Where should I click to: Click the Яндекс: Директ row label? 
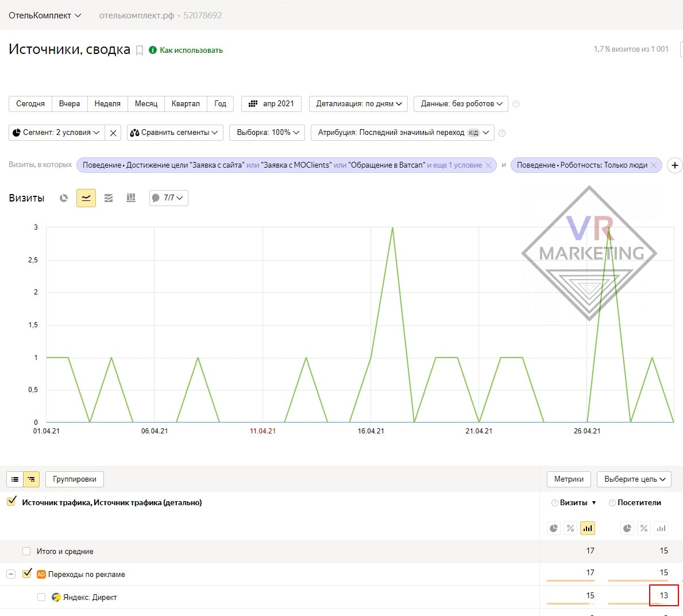tap(90, 598)
